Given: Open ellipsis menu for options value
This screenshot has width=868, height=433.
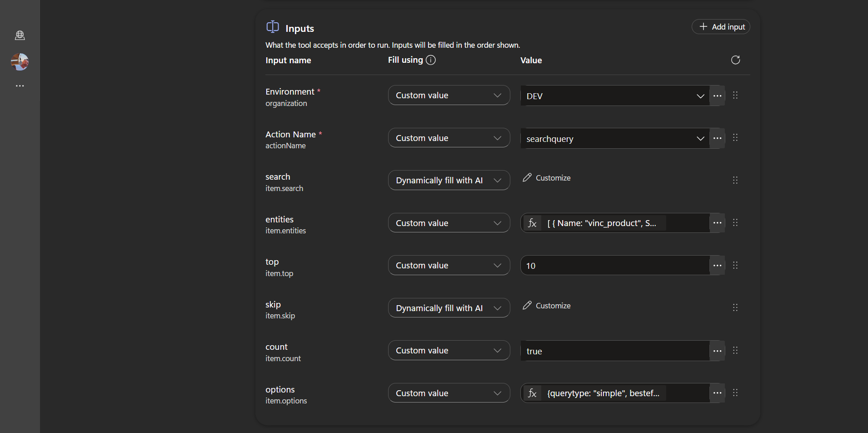Looking at the screenshot, I should 717,393.
